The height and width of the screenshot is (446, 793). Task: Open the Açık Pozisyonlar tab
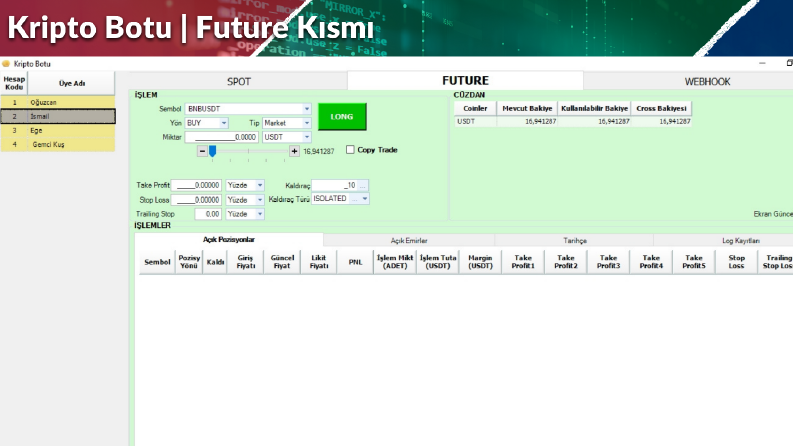[229, 240]
